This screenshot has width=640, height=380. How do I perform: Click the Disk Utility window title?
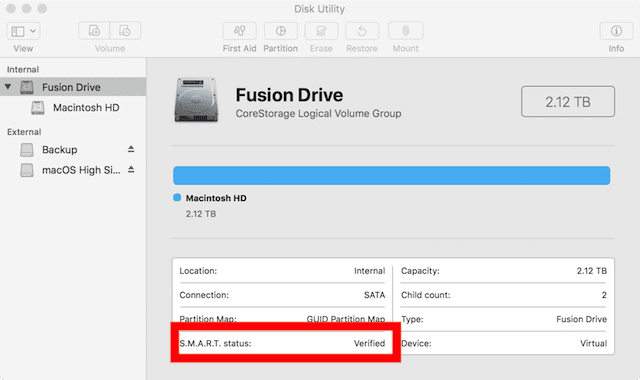point(320,9)
